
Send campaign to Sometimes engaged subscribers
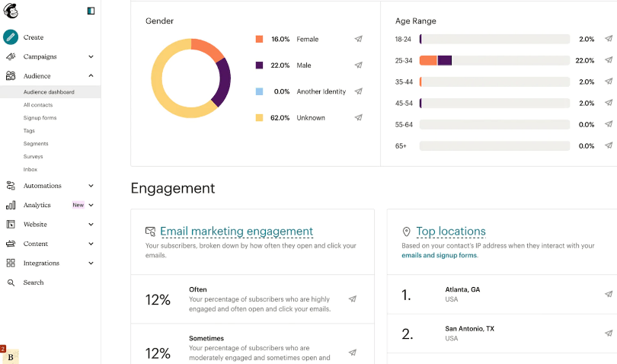pos(353,352)
